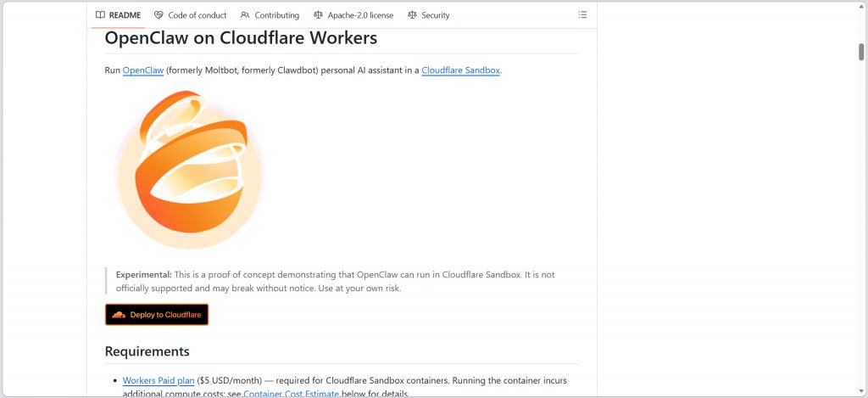Open the README outline list icon
This screenshot has width=868, height=398.
point(582,14)
